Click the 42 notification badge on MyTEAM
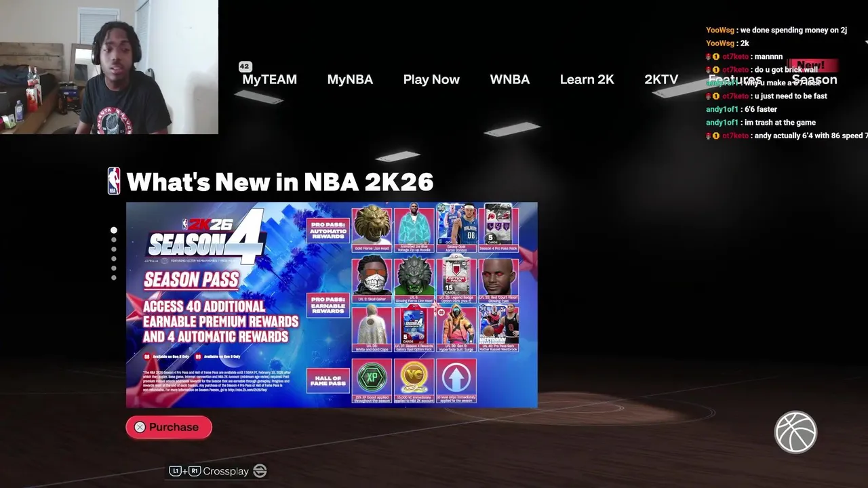 coord(245,66)
